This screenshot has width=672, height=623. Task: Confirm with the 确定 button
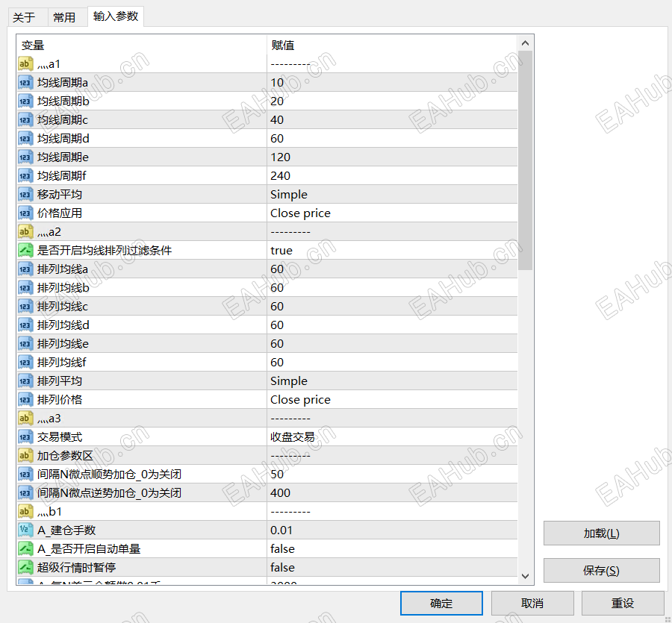tap(441, 604)
